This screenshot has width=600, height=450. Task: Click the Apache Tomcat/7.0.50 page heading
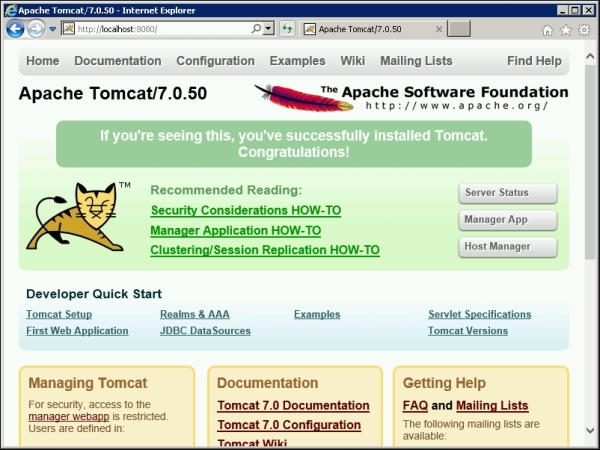113,93
